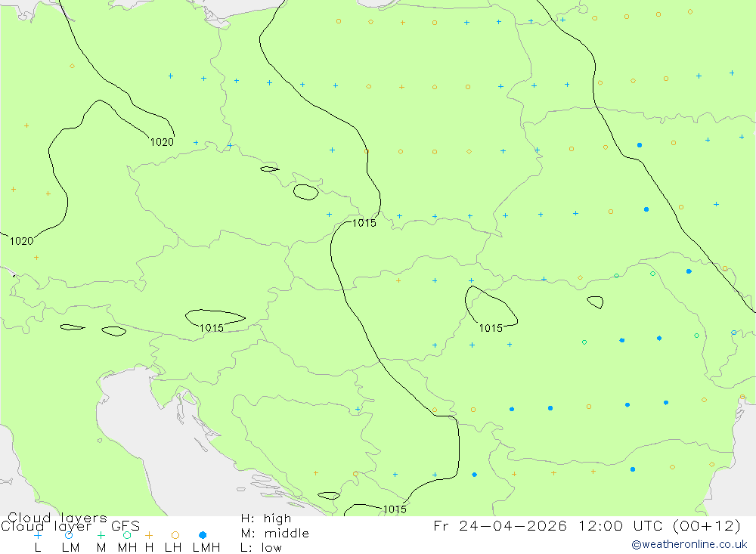Click the '12:00 UTC (00+12)' time text

[x=659, y=525]
